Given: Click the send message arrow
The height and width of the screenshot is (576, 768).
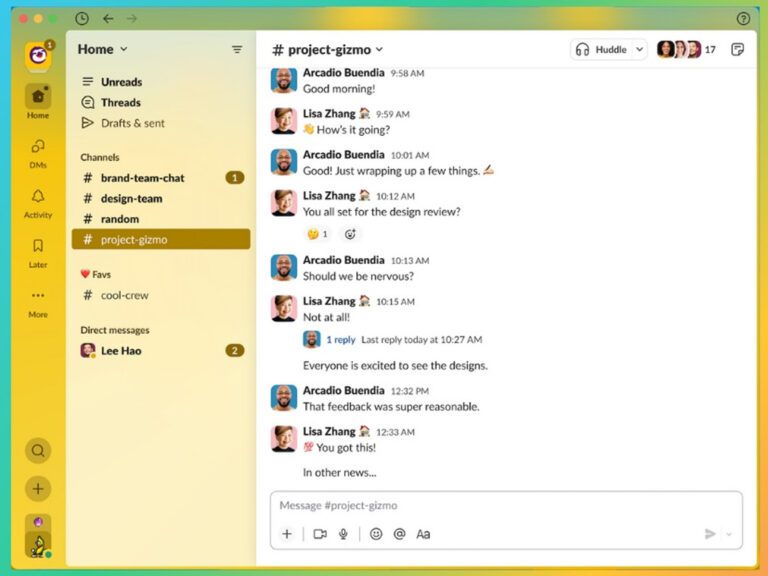Looking at the screenshot, I should pyautogui.click(x=710, y=534).
